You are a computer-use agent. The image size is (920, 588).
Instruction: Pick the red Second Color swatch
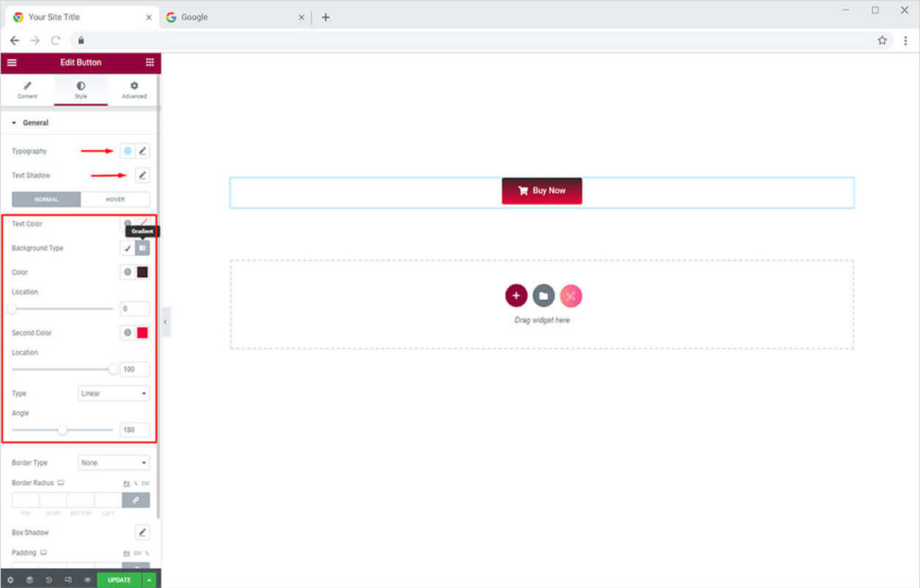(142, 332)
